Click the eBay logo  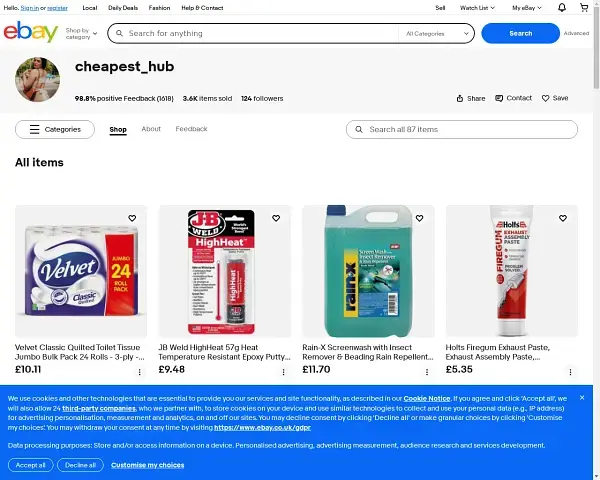tap(31, 32)
